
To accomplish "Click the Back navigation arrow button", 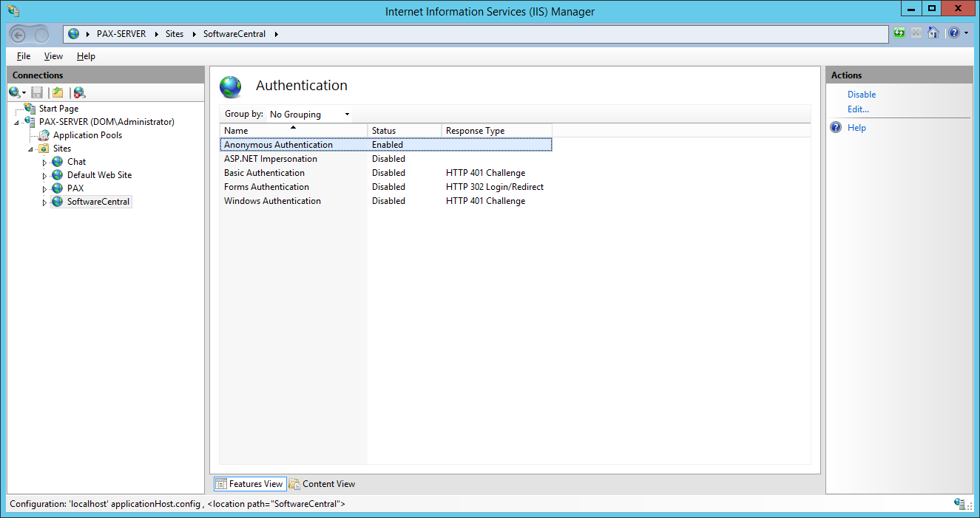I will tap(19, 34).
